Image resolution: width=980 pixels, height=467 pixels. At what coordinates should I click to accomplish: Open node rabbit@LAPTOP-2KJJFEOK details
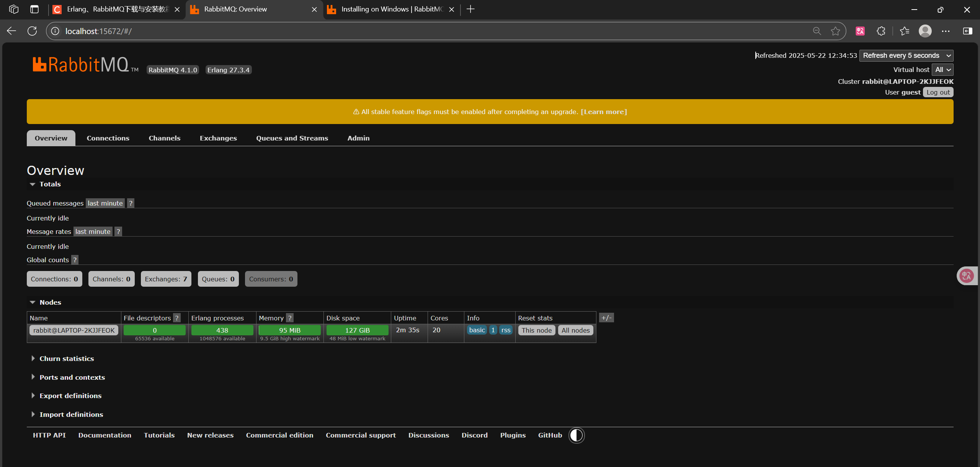click(x=74, y=330)
